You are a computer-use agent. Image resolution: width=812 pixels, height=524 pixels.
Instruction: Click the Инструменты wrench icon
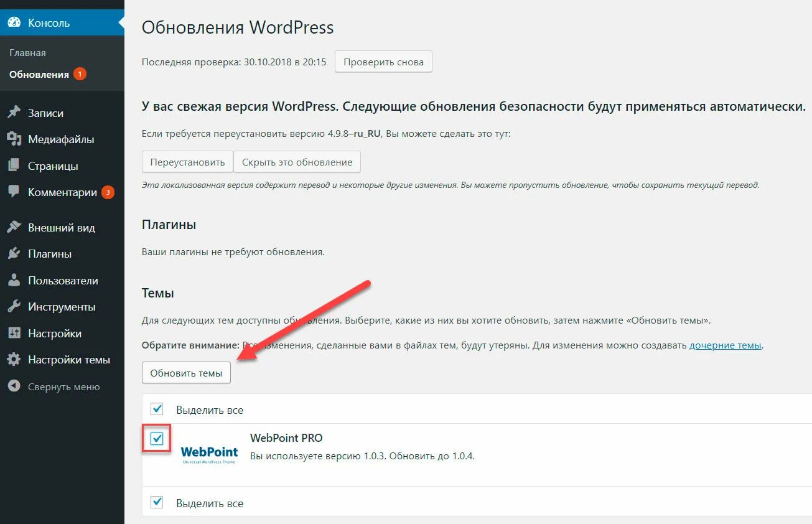pyautogui.click(x=14, y=307)
